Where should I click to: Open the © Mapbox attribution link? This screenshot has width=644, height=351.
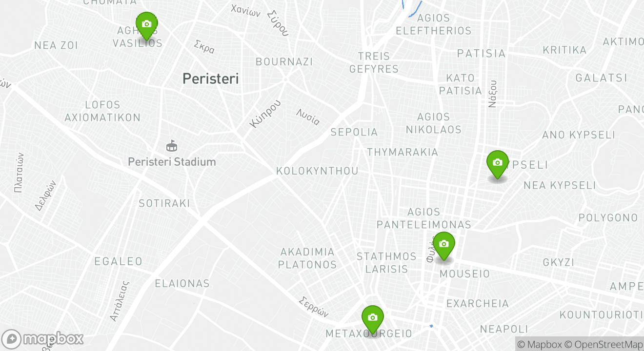pyautogui.click(x=539, y=345)
